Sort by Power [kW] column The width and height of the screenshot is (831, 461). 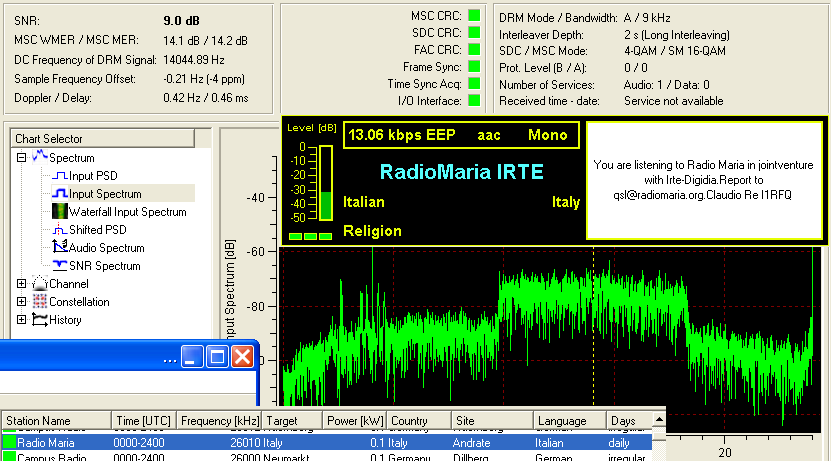tap(355, 420)
